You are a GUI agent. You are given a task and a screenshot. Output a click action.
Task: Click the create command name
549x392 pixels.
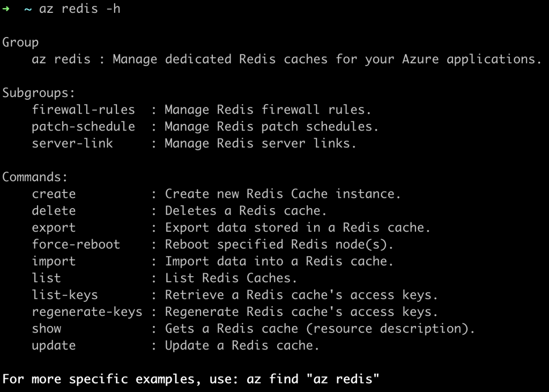pos(54,194)
